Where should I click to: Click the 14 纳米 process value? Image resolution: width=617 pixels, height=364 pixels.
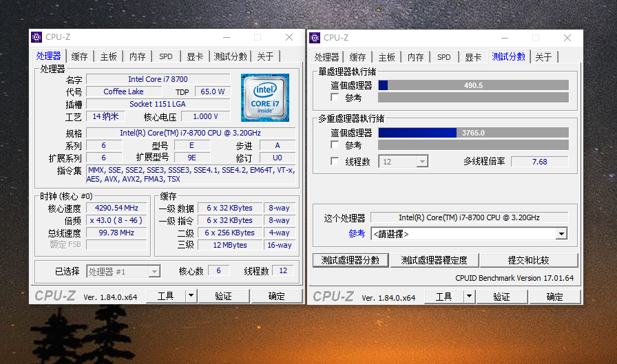[x=105, y=116]
